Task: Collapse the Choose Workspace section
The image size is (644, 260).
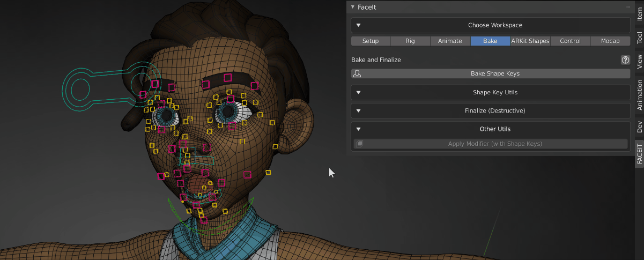Action: (x=359, y=25)
